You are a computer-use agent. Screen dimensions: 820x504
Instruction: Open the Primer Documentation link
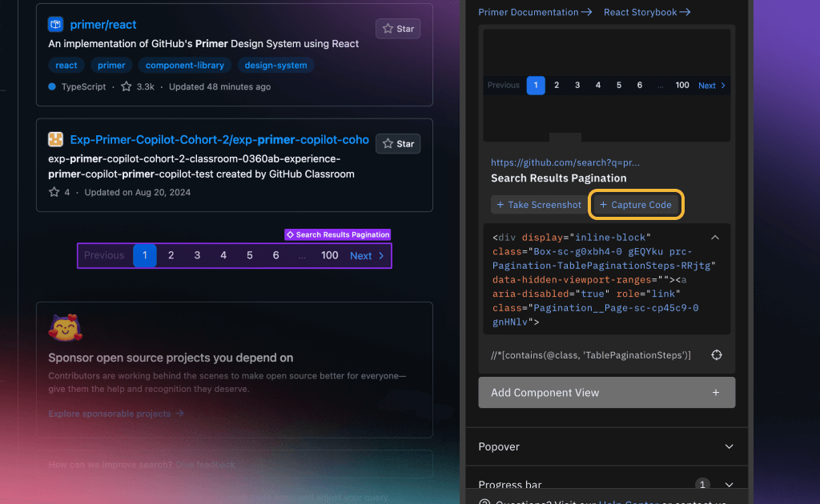pyautogui.click(x=535, y=12)
